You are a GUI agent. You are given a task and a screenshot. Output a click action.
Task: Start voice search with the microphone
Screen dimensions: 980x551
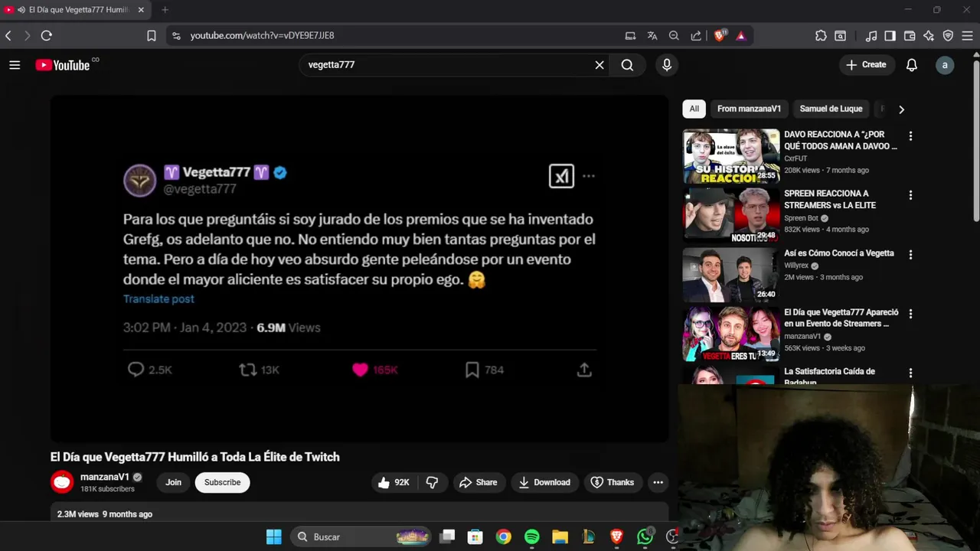(667, 65)
